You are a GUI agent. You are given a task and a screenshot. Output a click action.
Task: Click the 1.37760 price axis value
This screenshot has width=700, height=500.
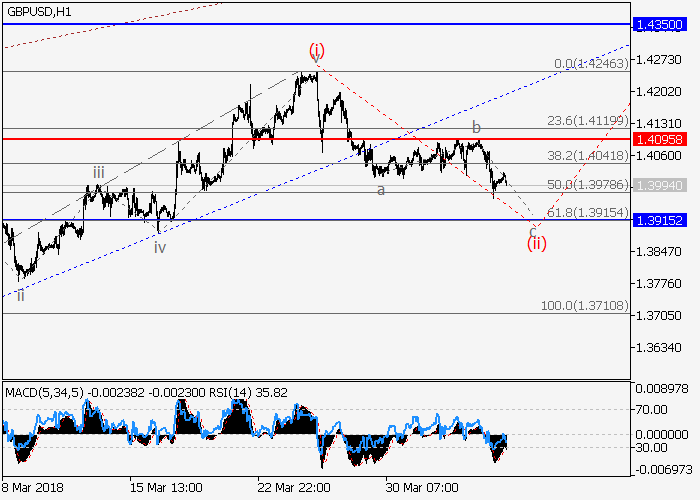coord(659,284)
